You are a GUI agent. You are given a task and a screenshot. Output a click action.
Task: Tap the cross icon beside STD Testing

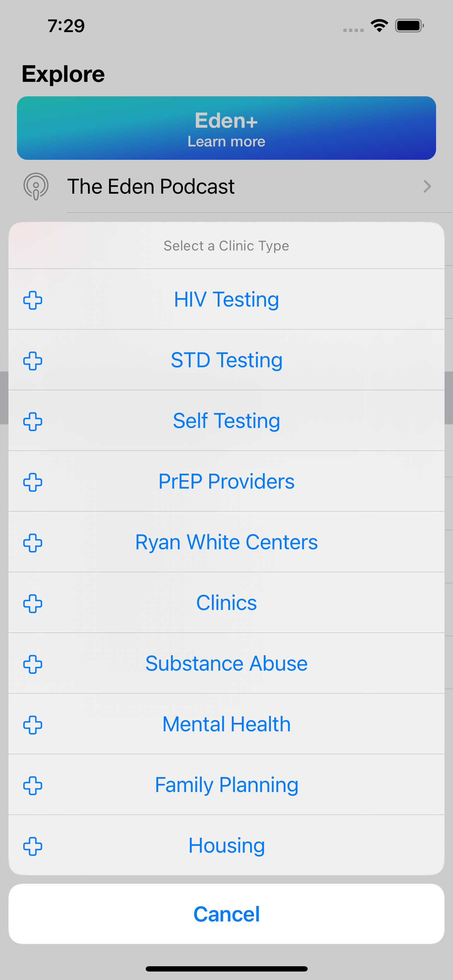click(x=33, y=361)
